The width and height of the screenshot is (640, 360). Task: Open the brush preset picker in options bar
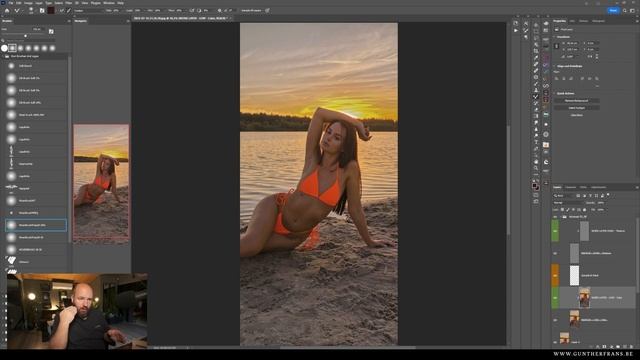[x=31, y=11]
